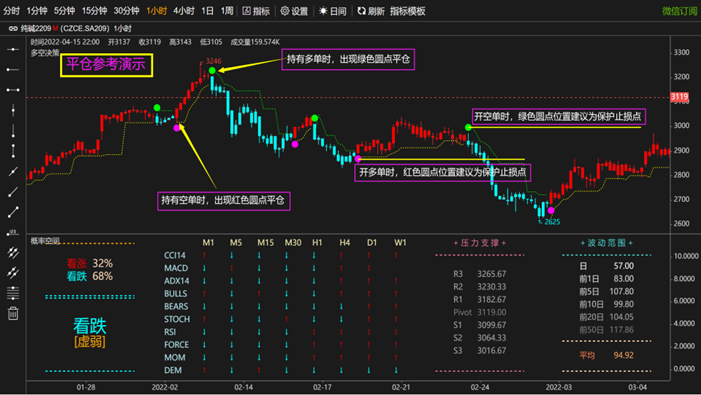Select the horizontal ray drawing tool
The height and width of the screenshot is (395, 701).
(13, 70)
